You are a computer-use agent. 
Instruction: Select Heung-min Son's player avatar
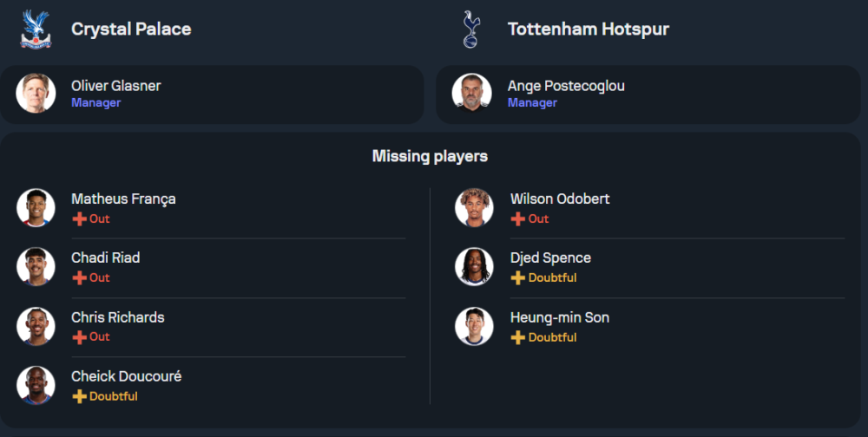(474, 326)
